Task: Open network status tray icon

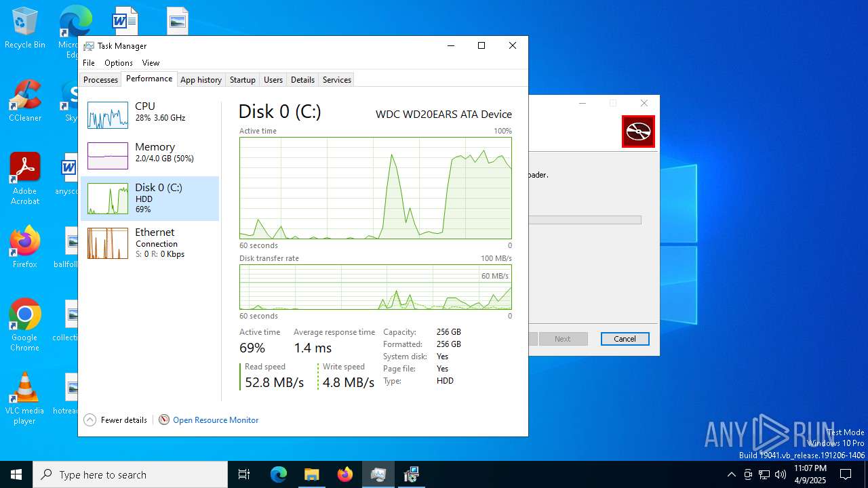Action: [x=764, y=474]
